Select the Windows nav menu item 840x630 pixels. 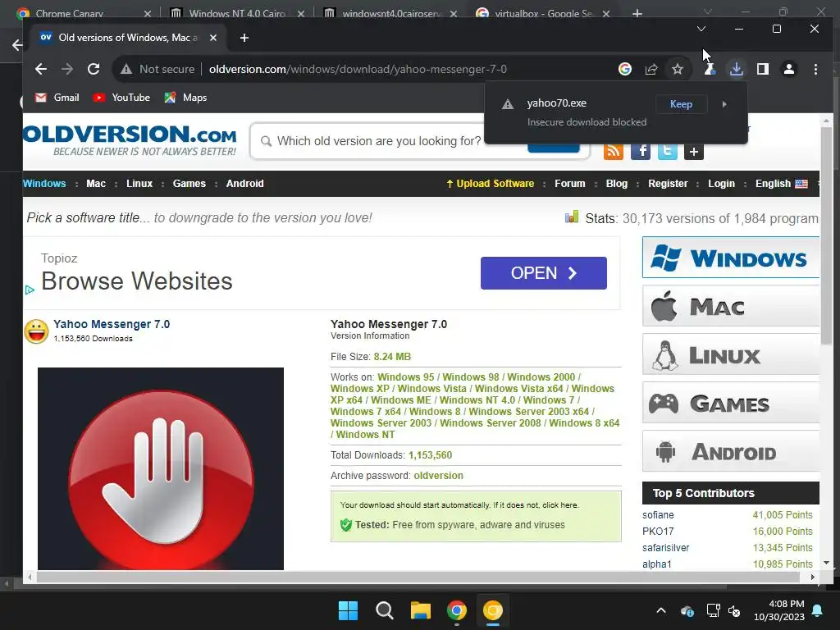tap(44, 183)
